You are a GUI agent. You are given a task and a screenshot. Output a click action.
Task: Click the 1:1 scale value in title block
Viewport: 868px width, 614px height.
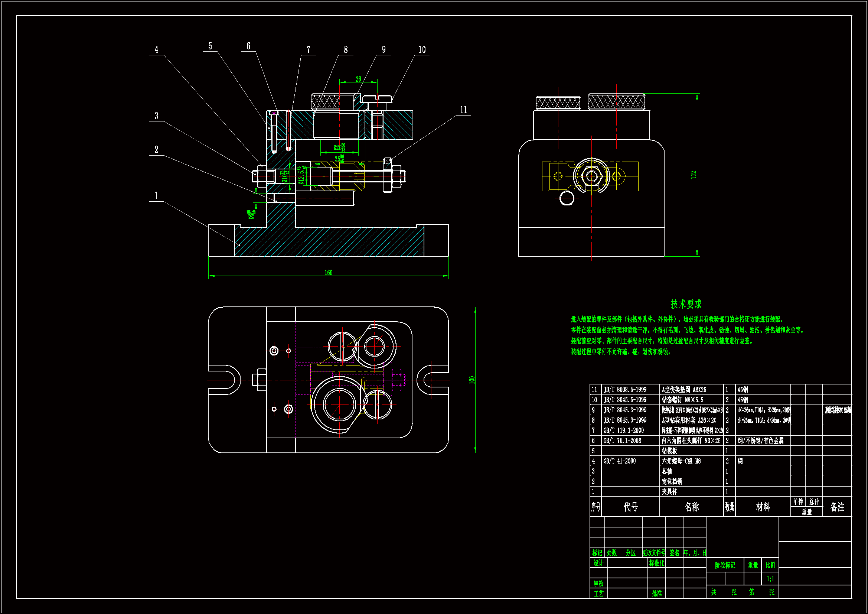click(770, 579)
